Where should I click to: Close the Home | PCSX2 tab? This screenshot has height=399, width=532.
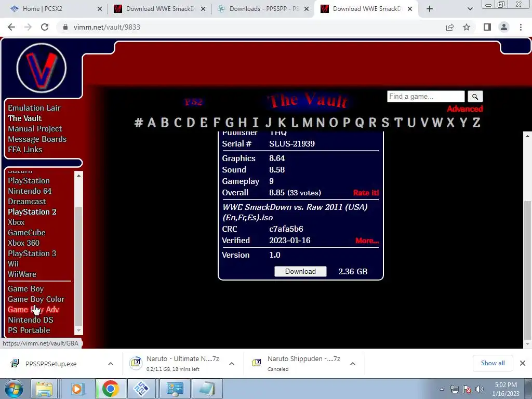pyautogui.click(x=100, y=9)
